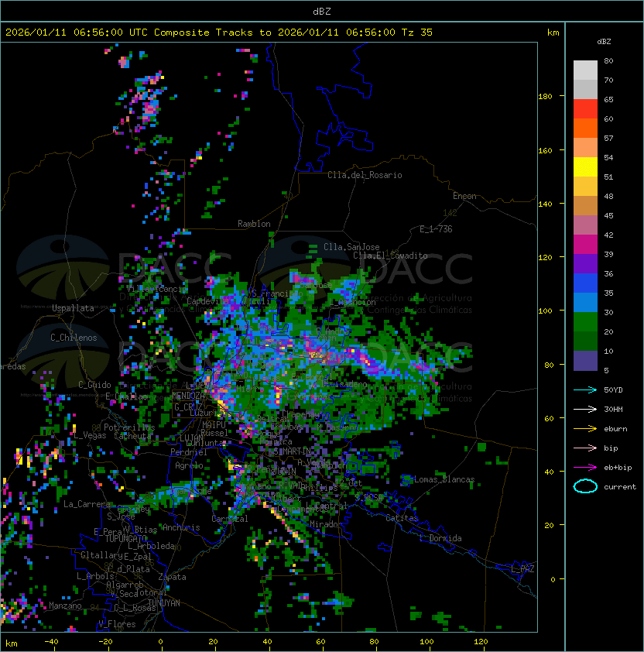Click the Villavicencio map label
644x652 pixels.
(x=156, y=289)
